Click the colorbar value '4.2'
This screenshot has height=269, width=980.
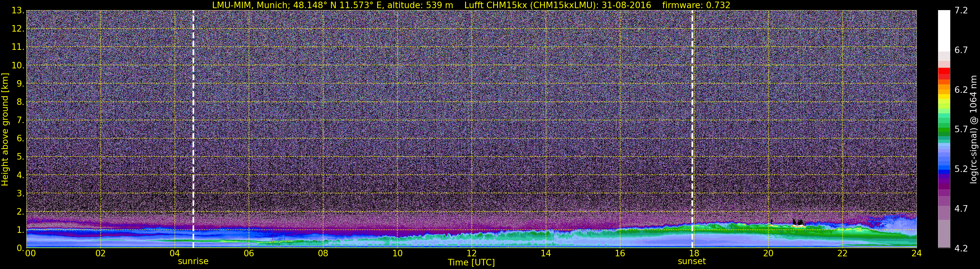pyautogui.click(x=961, y=248)
